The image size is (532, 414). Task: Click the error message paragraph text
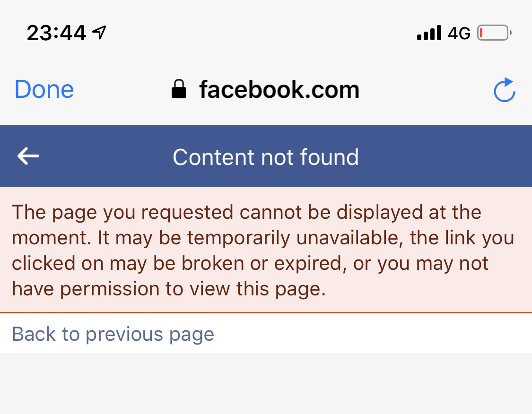pos(262,250)
